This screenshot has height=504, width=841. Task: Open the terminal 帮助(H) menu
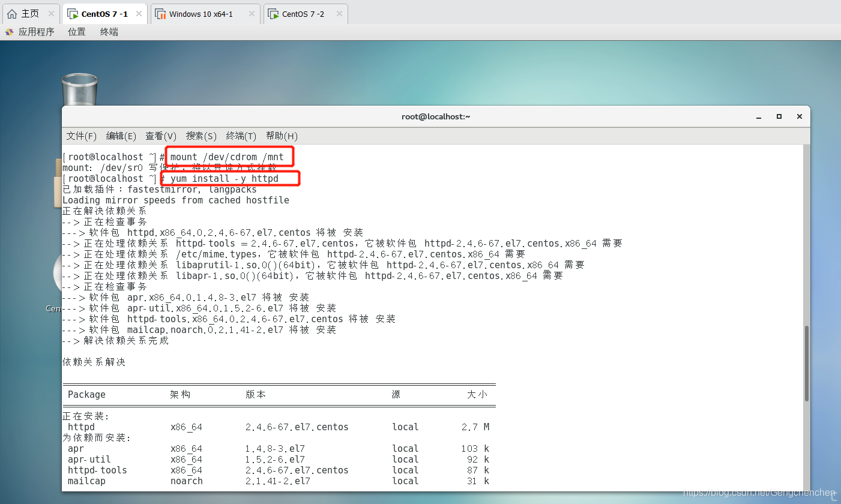(x=282, y=136)
